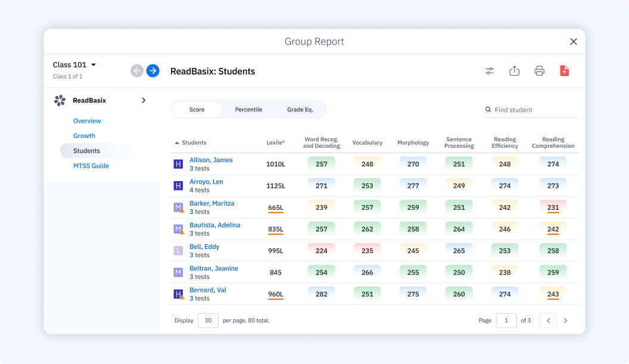Screen dimensions: 629x364
Task: Open Bautista, Adelina student link
Action: [215, 225]
